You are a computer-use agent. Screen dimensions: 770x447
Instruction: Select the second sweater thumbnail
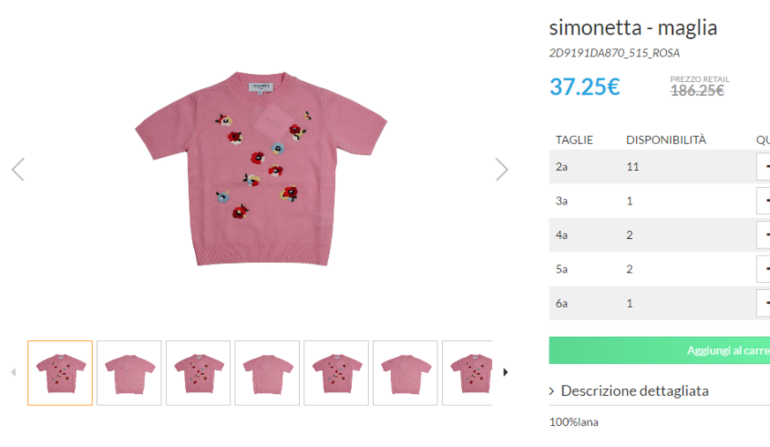pos(129,373)
